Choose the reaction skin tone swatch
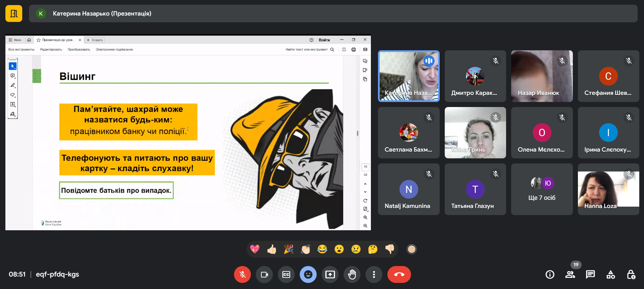Image resolution: width=644 pixels, height=289 pixels. [411, 249]
